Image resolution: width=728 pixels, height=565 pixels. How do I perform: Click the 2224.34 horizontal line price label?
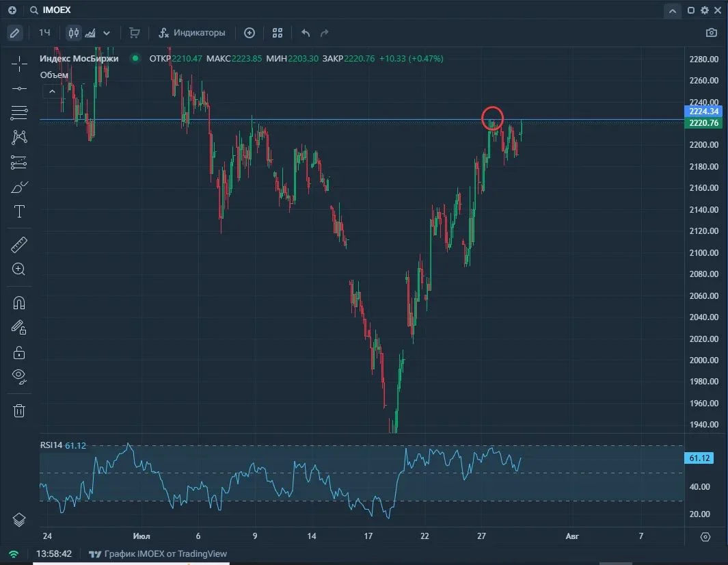click(703, 111)
